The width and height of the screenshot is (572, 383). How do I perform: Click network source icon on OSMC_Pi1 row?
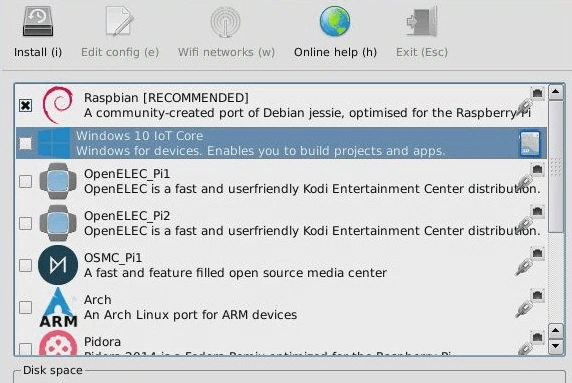(x=531, y=261)
